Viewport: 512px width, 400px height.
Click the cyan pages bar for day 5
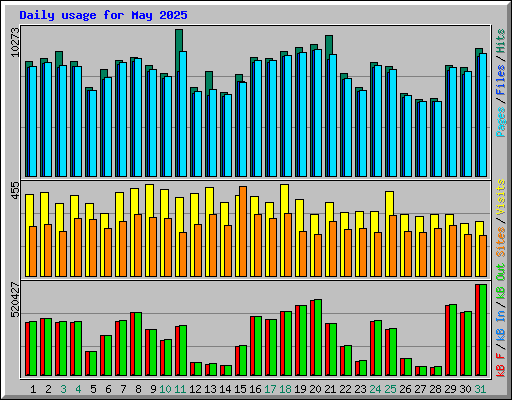93,133
